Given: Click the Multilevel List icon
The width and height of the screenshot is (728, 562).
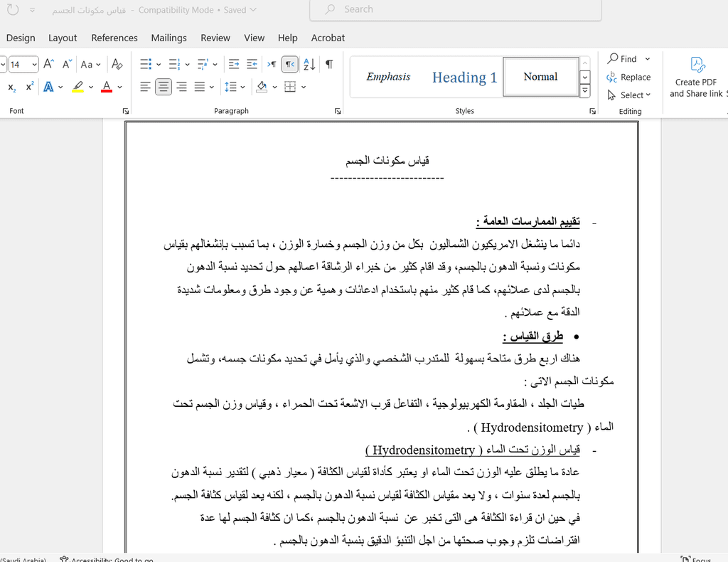Looking at the screenshot, I should tap(203, 64).
